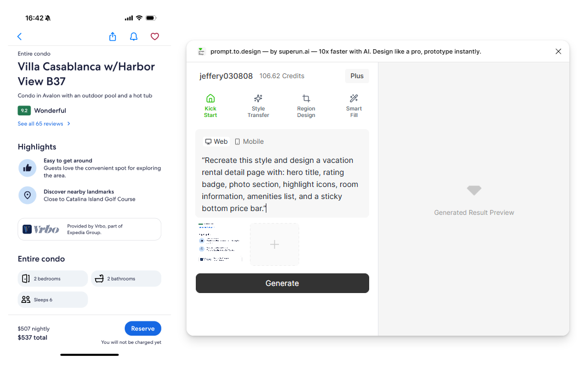Click the Plus account badge
Image resolution: width=577 pixels, height=392 pixels.
tap(357, 76)
